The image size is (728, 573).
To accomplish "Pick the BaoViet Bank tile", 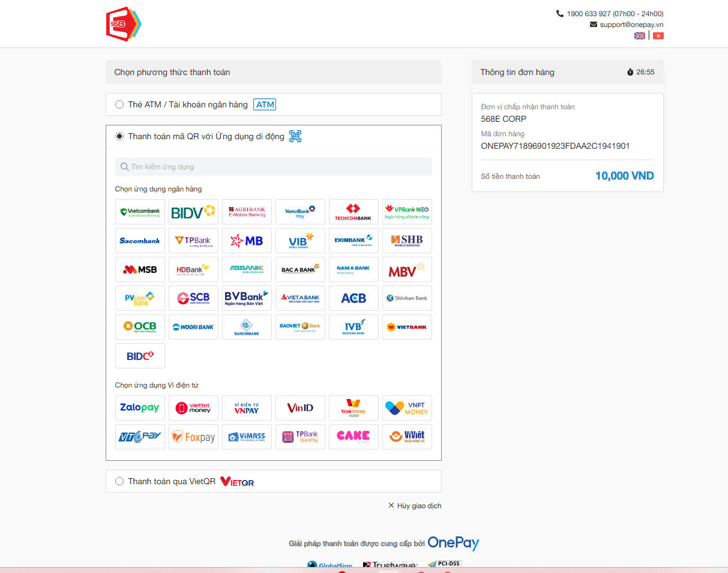I will click(300, 327).
